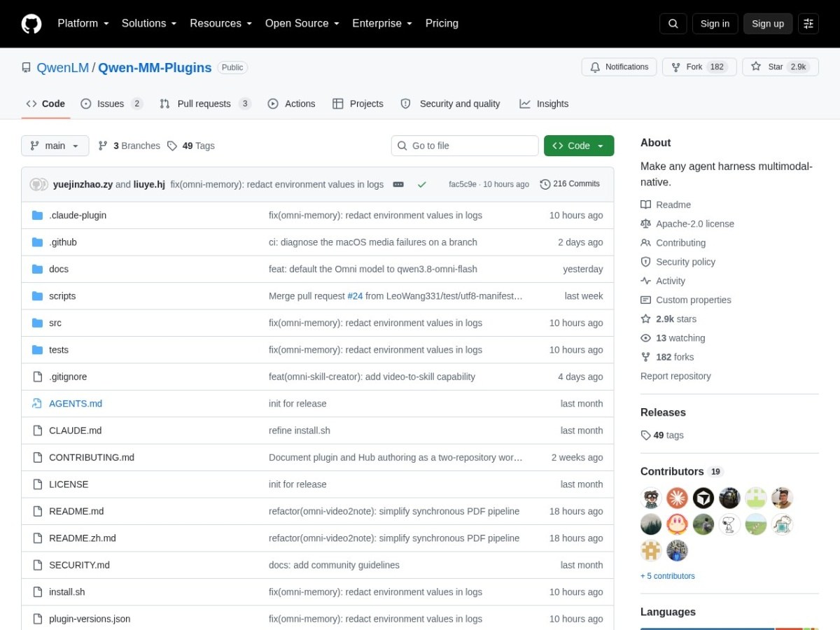This screenshot has height=630, width=840.
Task: Focus the Go to file search field
Action: click(x=465, y=146)
